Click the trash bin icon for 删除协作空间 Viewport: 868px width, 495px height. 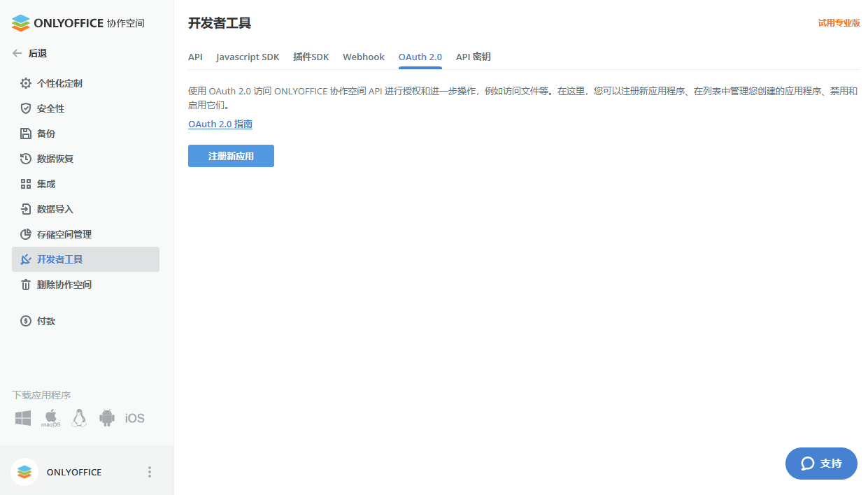26,285
